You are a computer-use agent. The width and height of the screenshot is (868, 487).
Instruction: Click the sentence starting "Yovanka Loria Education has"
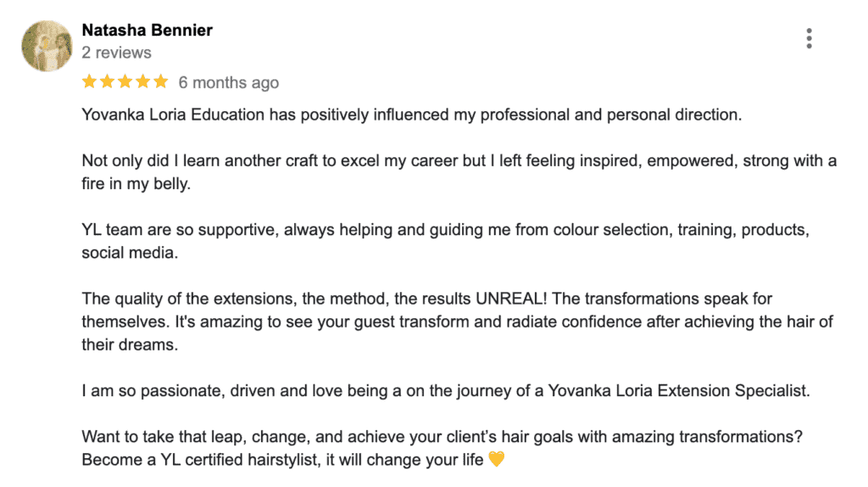click(411, 115)
